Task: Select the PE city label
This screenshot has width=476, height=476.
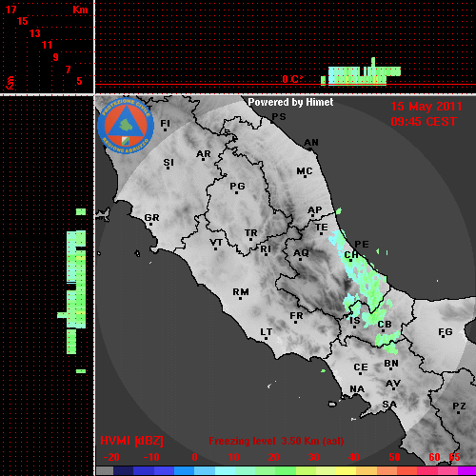Action: pyautogui.click(x=362, y=244)
